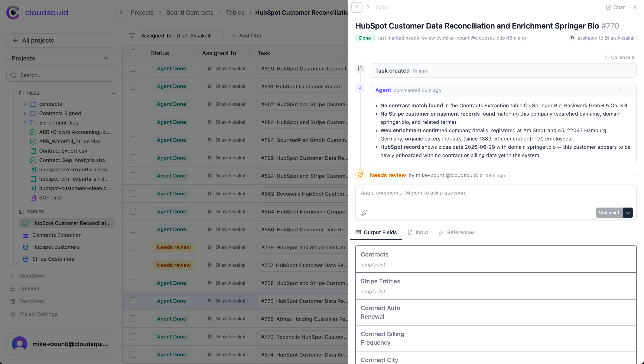The height and width of the screenshot is (364, 644).
Task: Collapse the TABLES section
Action: [114, 212]
